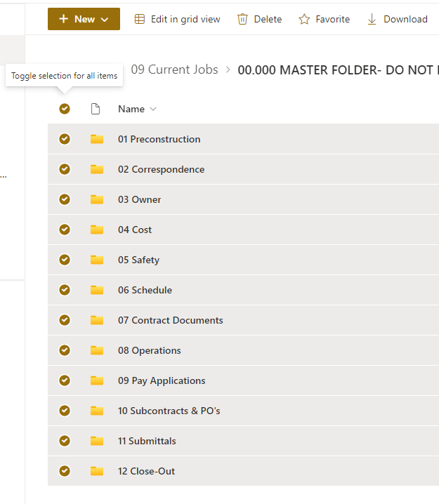Deselect the 03 Owner checkbox

pos(65,199)
